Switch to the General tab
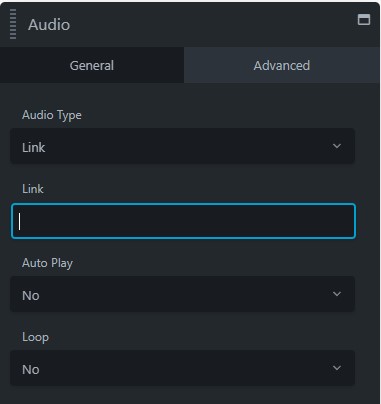 point(92,65)
